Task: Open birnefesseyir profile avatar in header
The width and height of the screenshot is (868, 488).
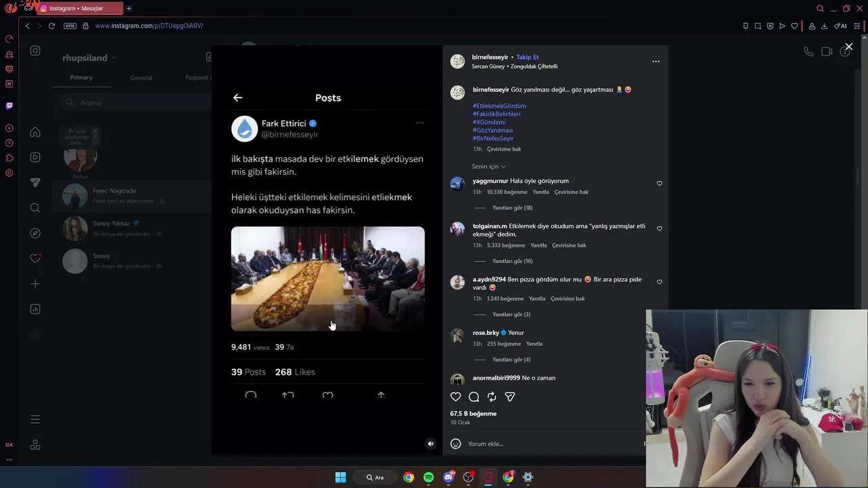Action: pos(458,62)
